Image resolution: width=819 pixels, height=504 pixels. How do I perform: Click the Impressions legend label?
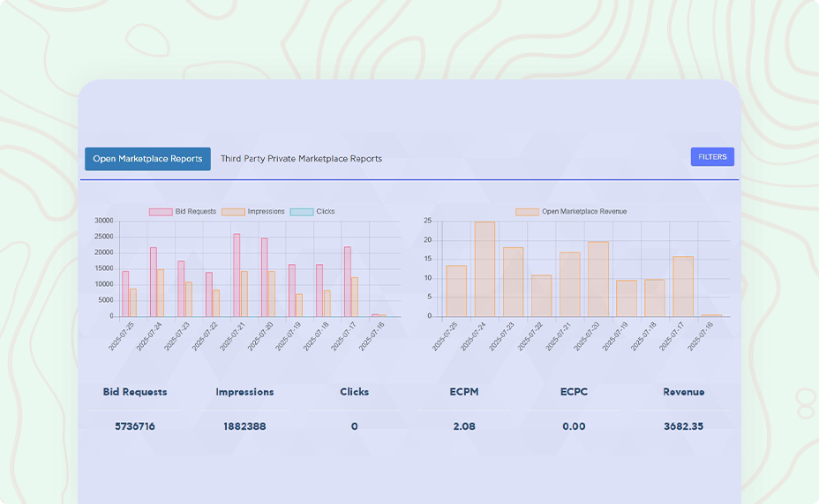tap(266, 212)
